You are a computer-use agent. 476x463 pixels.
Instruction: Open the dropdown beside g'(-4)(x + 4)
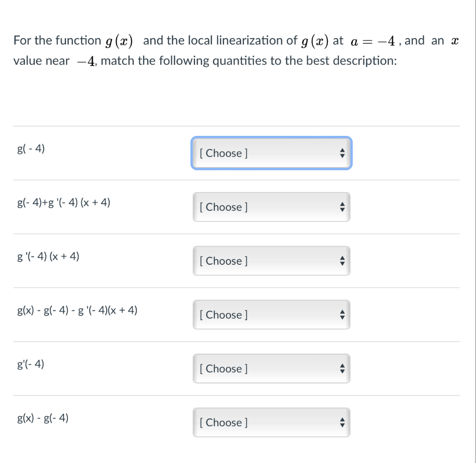271,261
